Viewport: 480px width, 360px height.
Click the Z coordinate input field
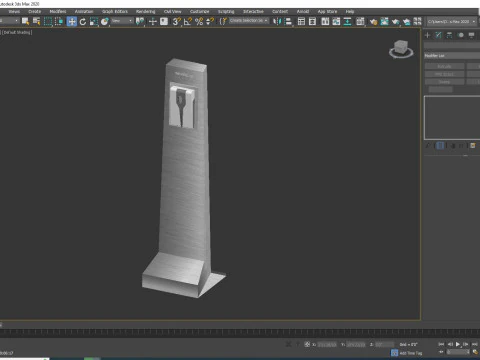point(385,344)
